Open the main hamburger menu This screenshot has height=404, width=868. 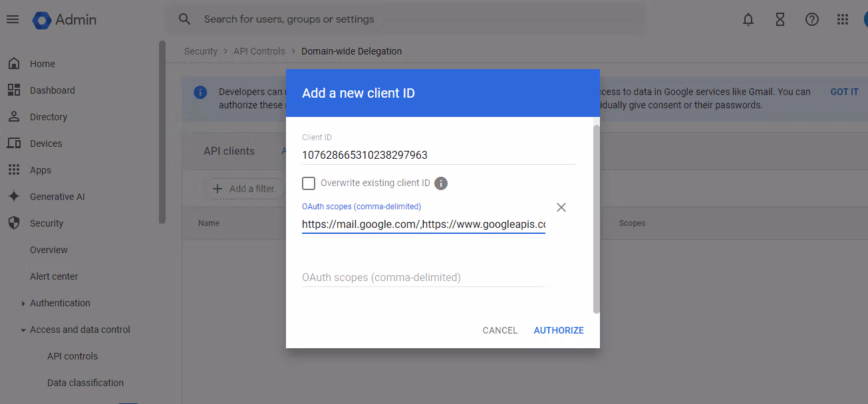(13, 19)
